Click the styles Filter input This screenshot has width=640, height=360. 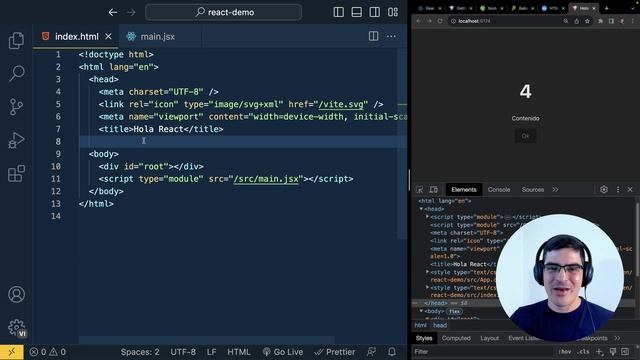click(x=484, y=351)
